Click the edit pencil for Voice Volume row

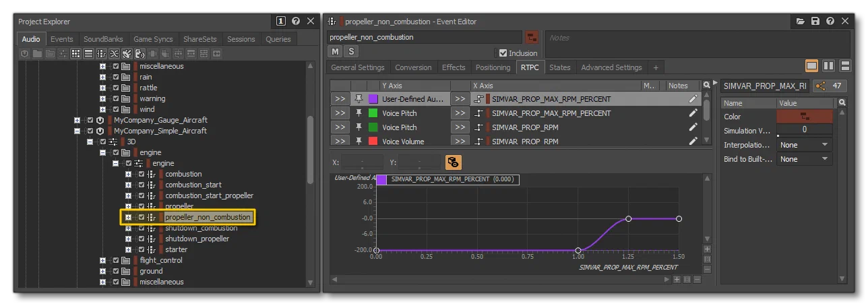(693, 142)
